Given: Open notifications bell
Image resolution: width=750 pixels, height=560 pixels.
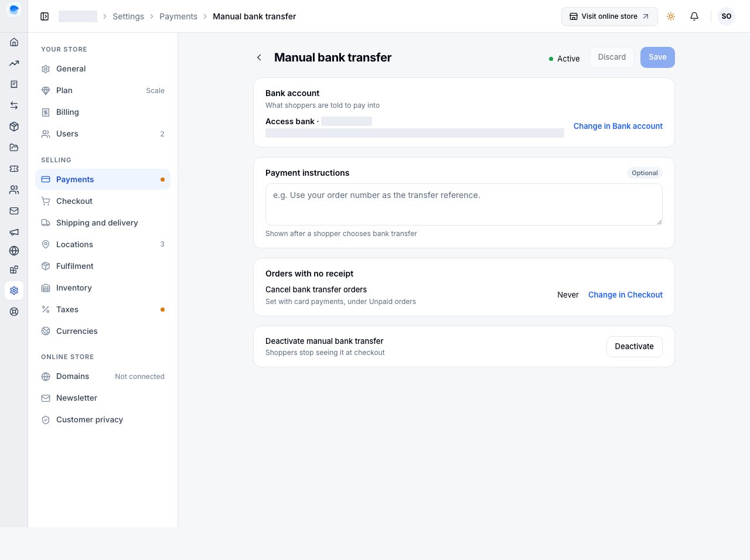Looking at the screenshot, I should (694, 16).
